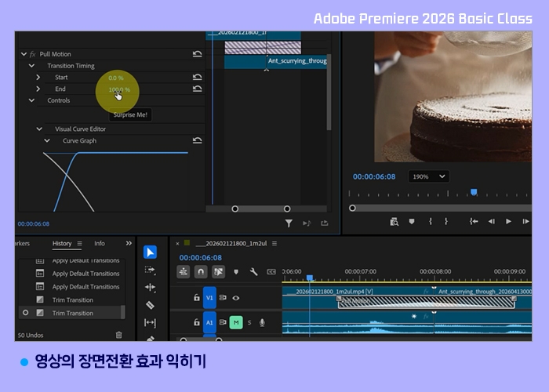Click the voice-over record microphone on A1
The width and height of the screenshot is (549, 392).
click(x=262, y=322)
